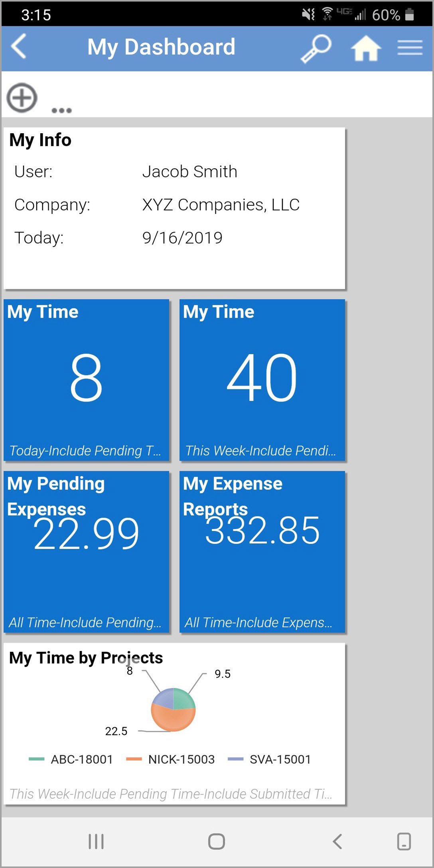Go to home screen via house icon
The width and height of the screenshot is (434, 868).
click(365, 48)
